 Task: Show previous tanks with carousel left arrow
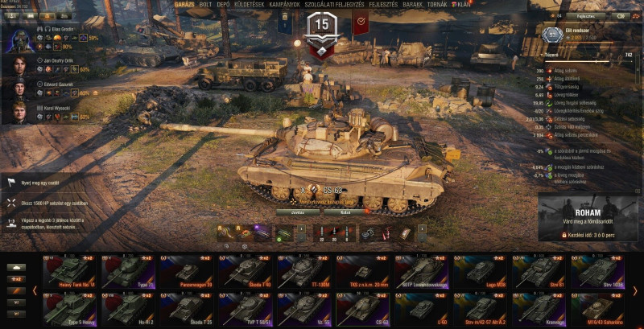(x=35, y=291)
